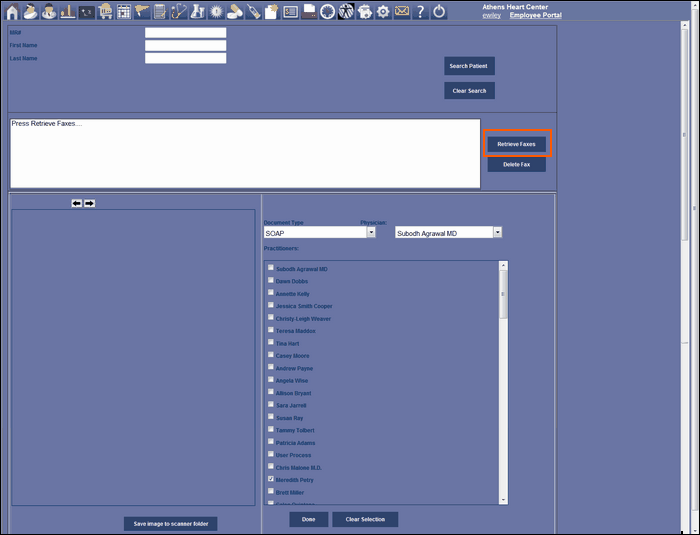Click the pills medication icon
This screenshot has height=535, width=700.
click(x=234, y=12)
